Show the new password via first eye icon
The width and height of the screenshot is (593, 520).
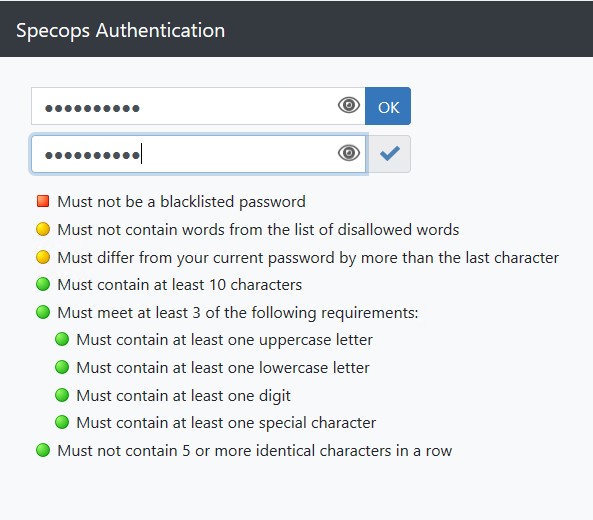pyautogui.click(x=349, y=105)
